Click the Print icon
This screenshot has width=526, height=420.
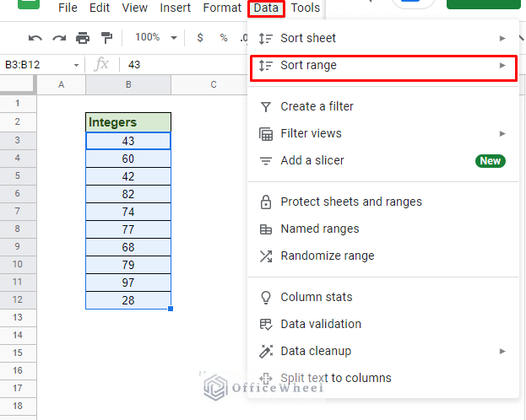(x=83, y=38)
